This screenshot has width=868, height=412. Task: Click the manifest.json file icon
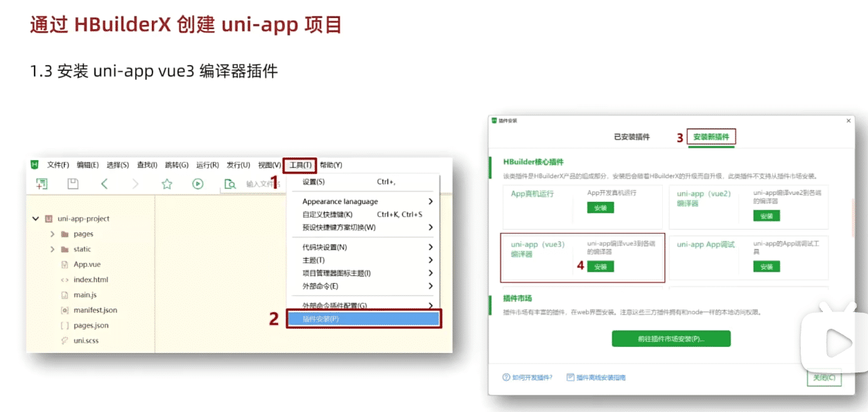coord(64,310)
